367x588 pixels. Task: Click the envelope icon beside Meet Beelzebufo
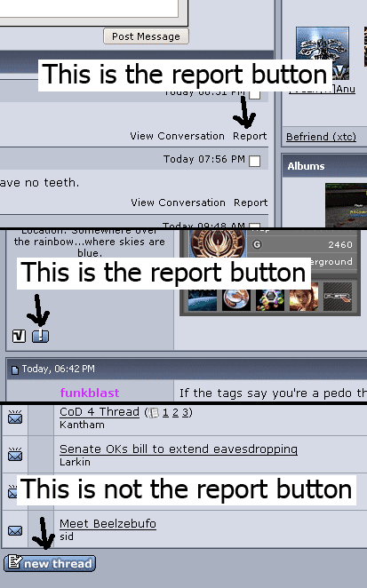15,530
